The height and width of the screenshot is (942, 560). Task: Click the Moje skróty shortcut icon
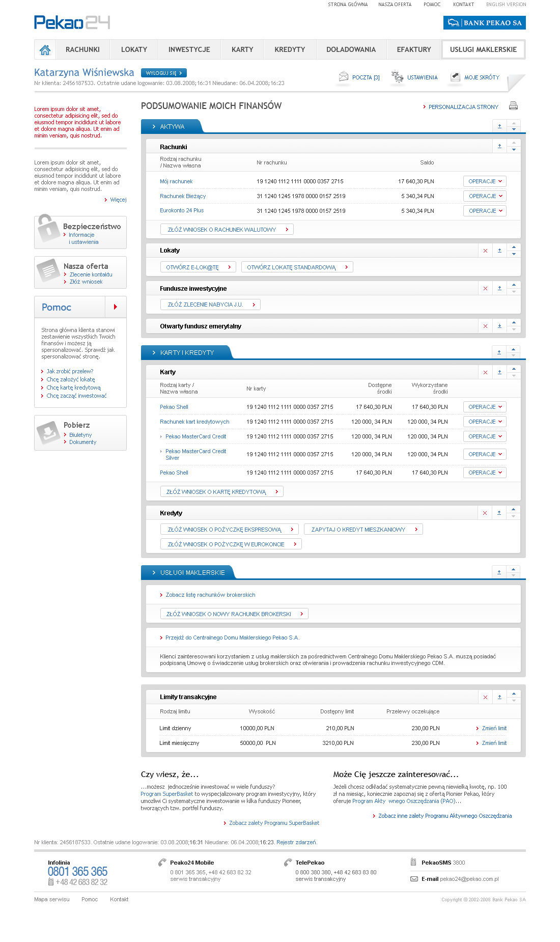(455, 77)
